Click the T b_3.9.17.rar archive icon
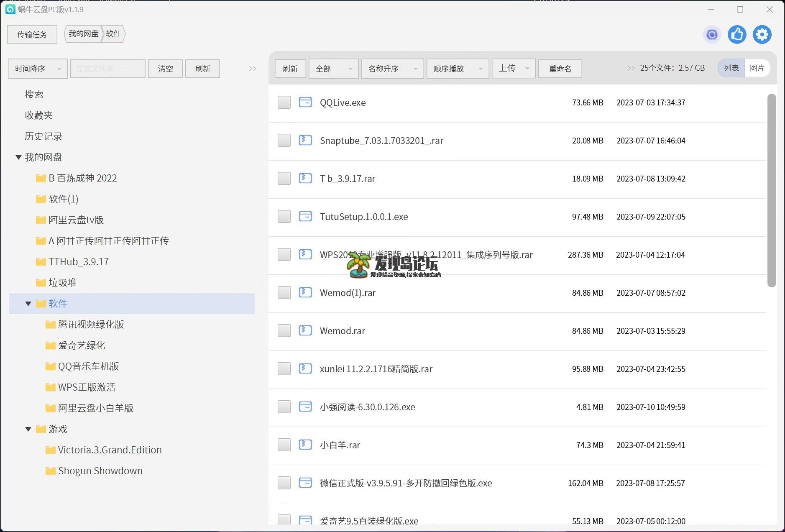This screenshot has width=785, height=532. pos(305,178)
